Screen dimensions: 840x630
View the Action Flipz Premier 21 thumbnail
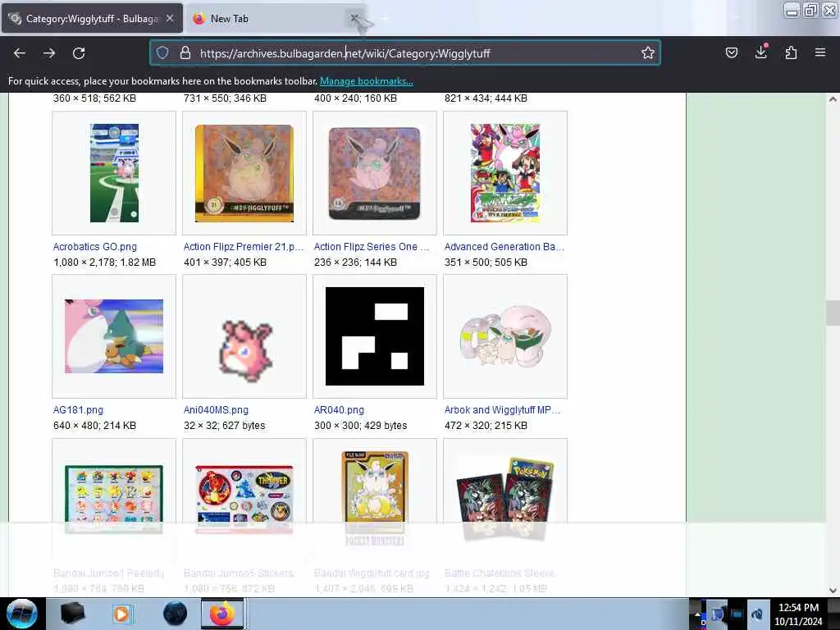point(244,173)
